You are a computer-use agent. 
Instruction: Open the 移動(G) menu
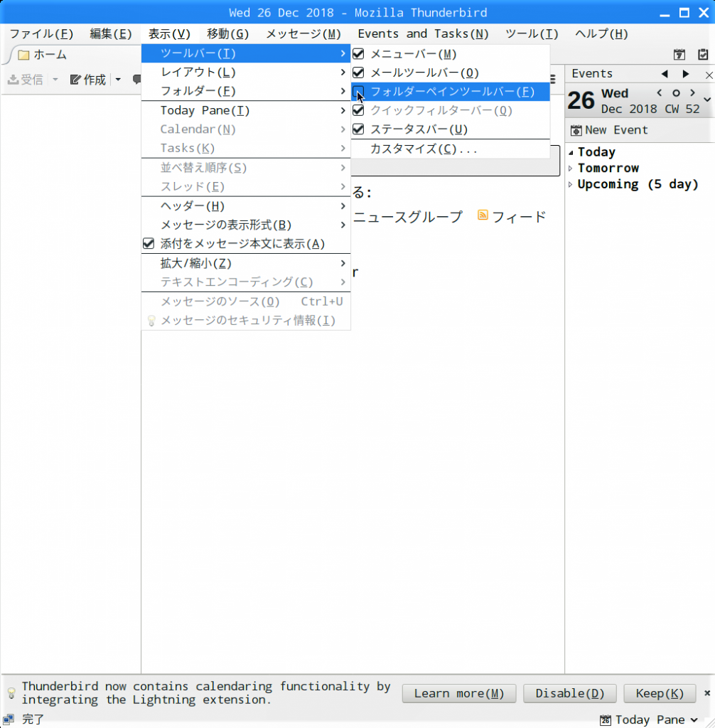227,34
